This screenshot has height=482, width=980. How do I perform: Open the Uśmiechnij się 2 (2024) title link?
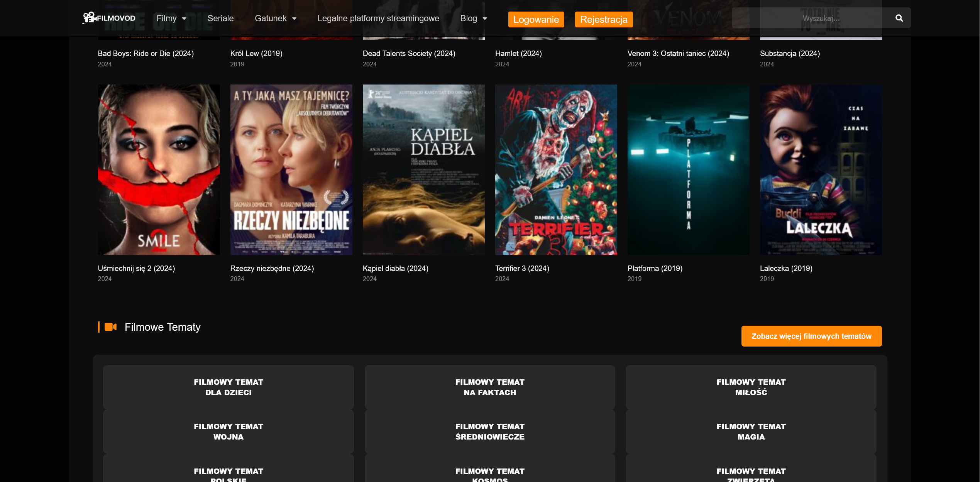coord(136,268)
